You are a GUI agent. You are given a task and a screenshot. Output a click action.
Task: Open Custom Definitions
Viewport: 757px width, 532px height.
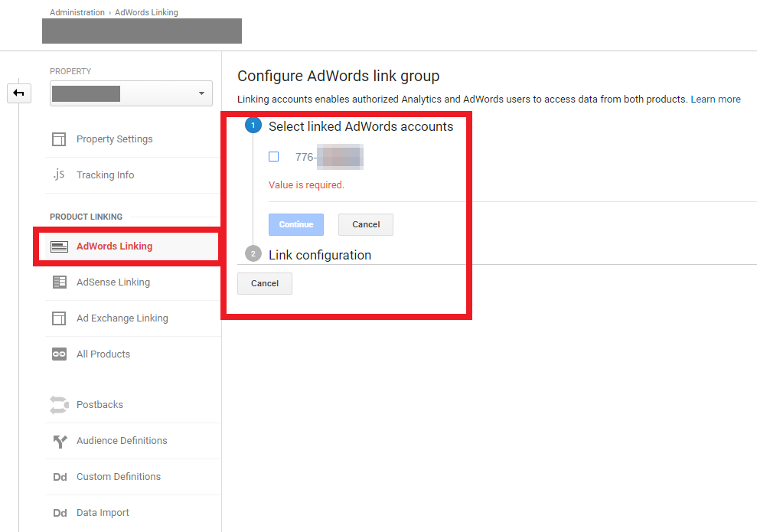(119, 476)
